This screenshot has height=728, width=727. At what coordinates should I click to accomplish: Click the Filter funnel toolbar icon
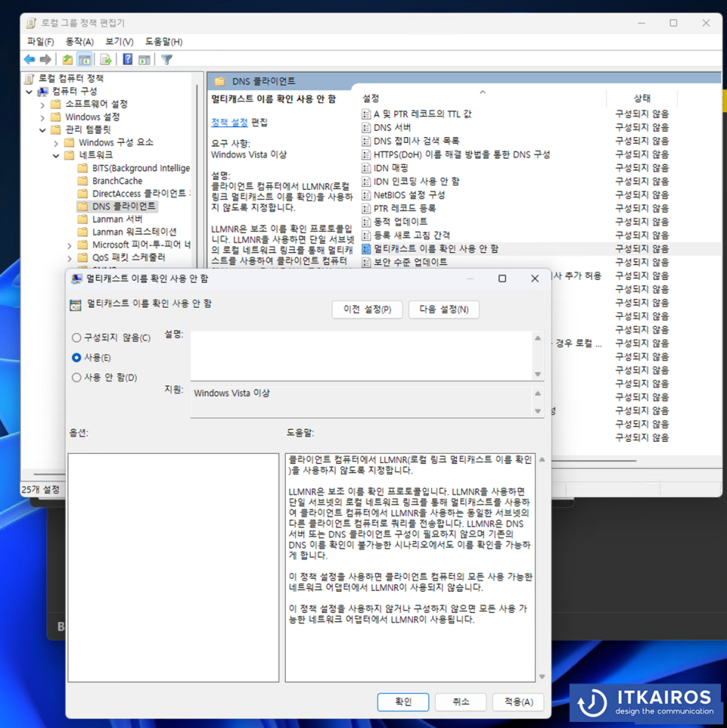pos(166,59)
